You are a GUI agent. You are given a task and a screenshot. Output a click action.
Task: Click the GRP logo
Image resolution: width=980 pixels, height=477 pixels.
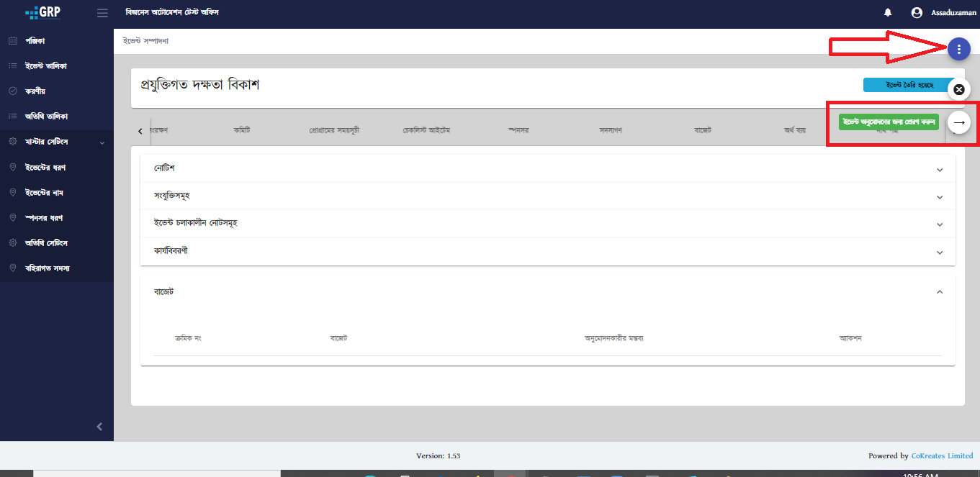42,13
